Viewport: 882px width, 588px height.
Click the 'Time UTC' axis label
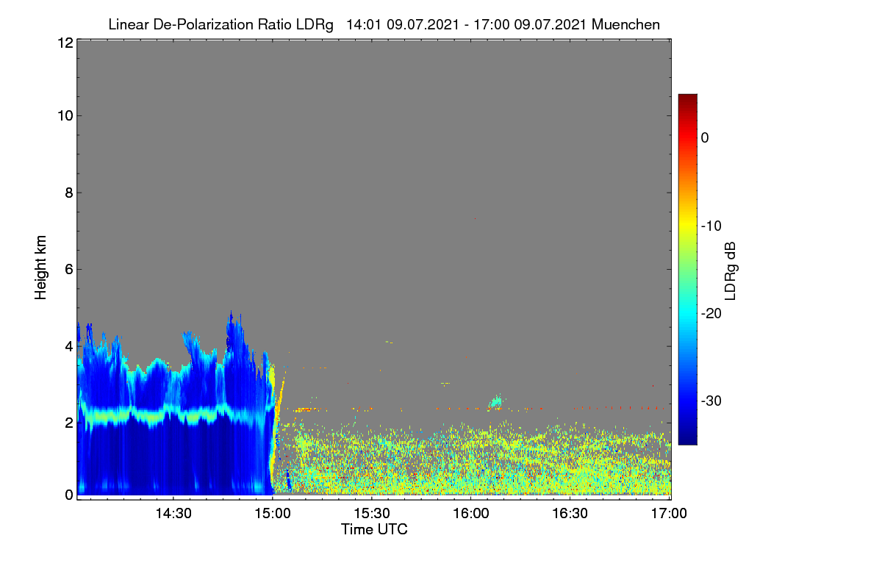[x=374, y=529]
